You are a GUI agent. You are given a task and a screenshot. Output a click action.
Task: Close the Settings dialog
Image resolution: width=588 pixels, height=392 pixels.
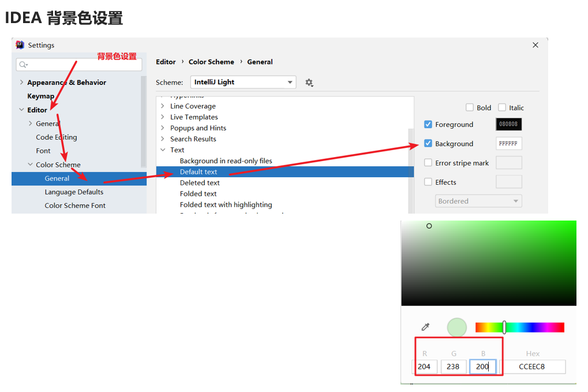(x=535, y=45)
